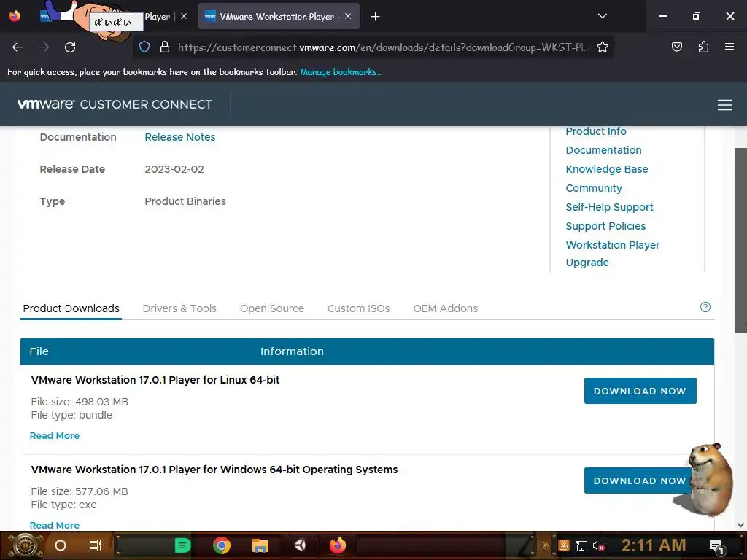Click the clock showing 2:11 AM

click(654, 545)
